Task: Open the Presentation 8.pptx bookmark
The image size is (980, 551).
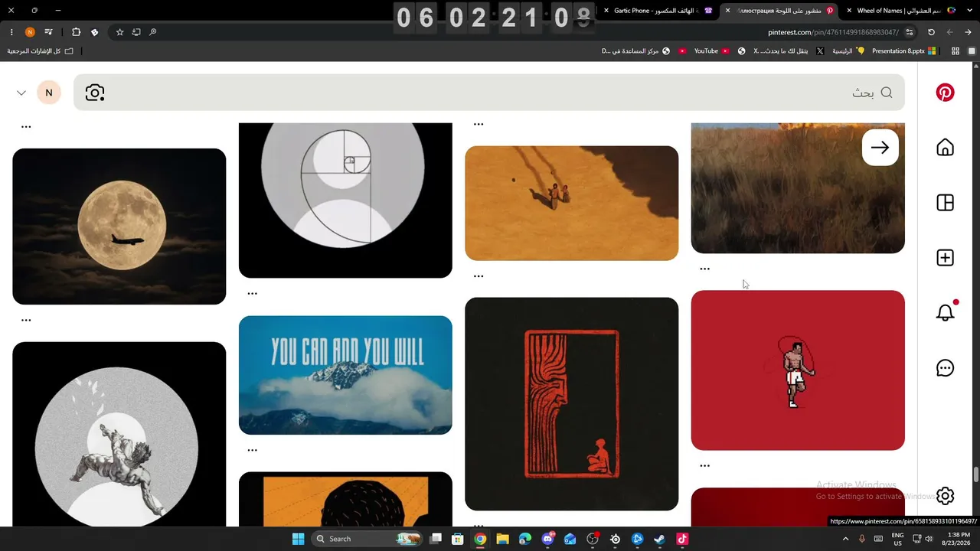Action: [904, 51]
